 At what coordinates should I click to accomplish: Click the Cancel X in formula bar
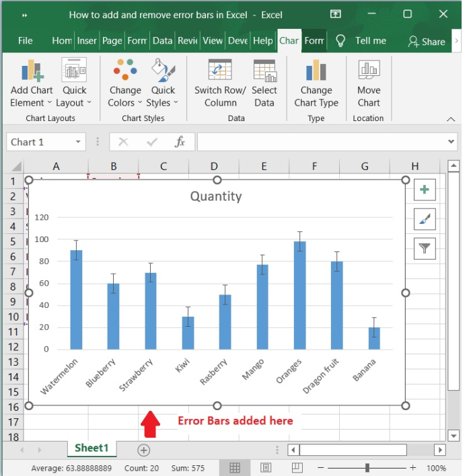tap(123, 142)
